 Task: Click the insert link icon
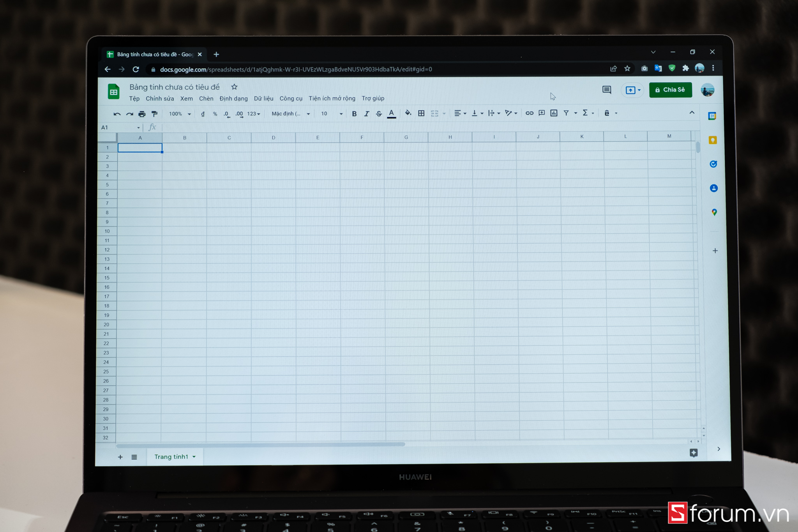click(529, 113)
